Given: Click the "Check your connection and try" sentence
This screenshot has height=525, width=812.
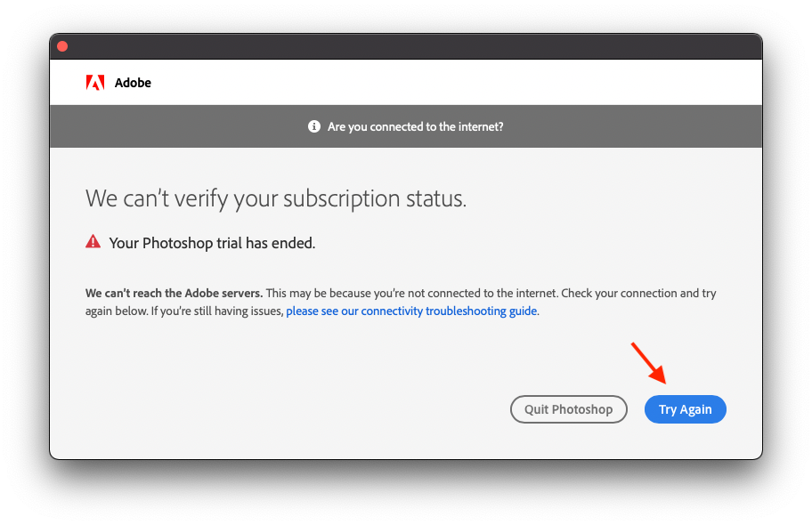Looking at the screenshot, I should coord(643,293).
